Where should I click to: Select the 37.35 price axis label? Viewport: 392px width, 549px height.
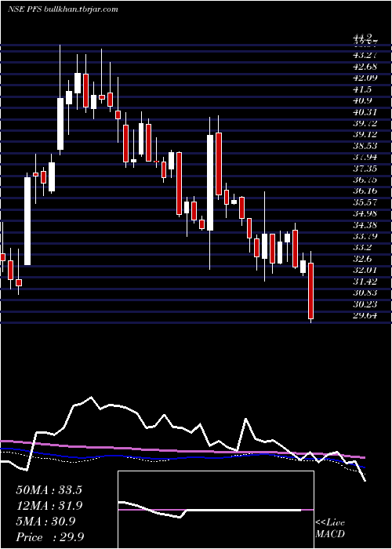click(x=365, y=169)
